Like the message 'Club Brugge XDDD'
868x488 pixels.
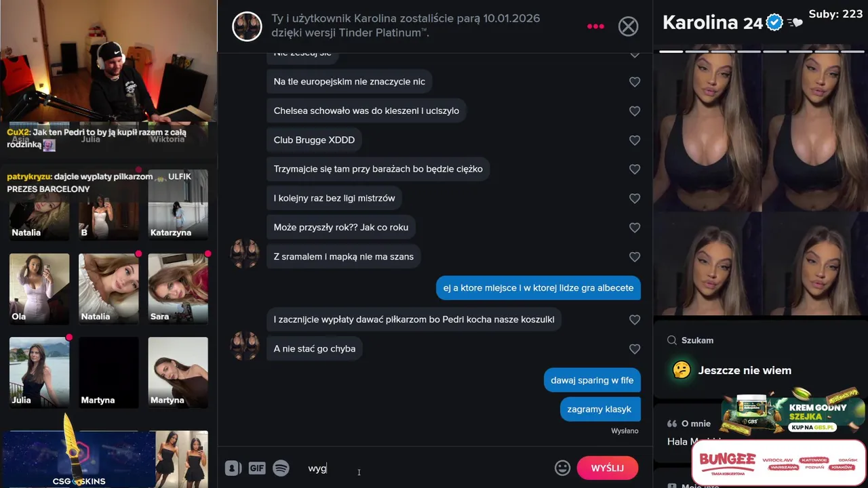pos(635,140)
